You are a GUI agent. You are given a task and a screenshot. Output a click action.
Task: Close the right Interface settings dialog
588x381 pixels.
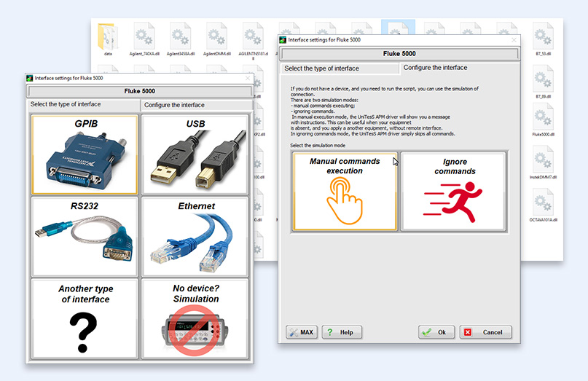(514, 40)
